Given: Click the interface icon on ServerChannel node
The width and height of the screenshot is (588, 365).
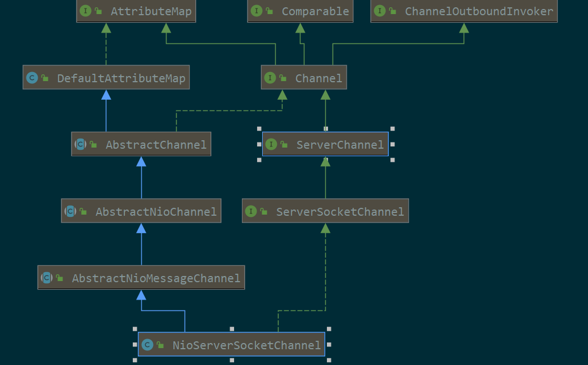Looking at the screenshot, I should tap(271, 144).
